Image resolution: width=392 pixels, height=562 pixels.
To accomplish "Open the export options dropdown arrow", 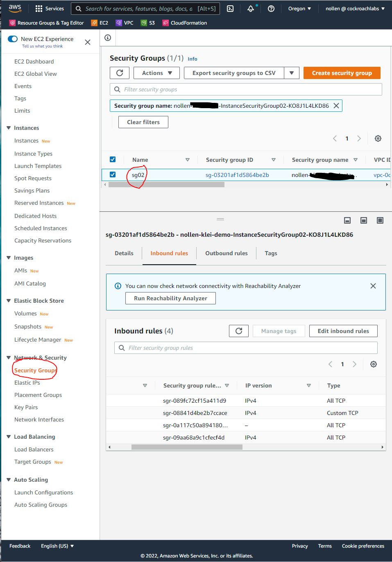I will [292, 73].
